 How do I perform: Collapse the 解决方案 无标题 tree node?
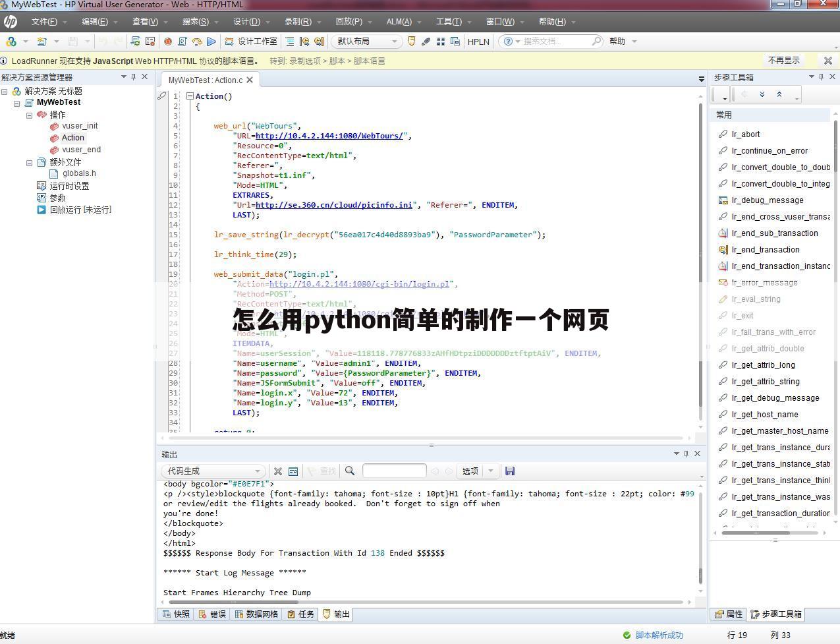pyautogui.click(x=5, y=91)
